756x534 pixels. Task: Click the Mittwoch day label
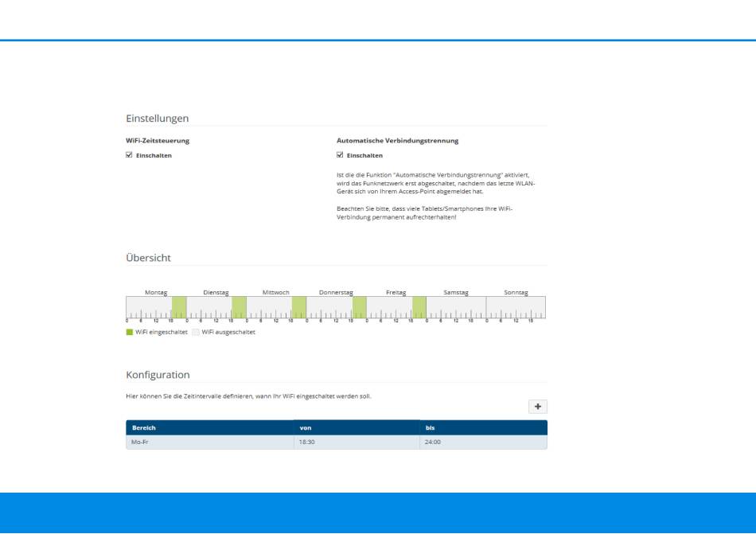(x=276, y=293)
